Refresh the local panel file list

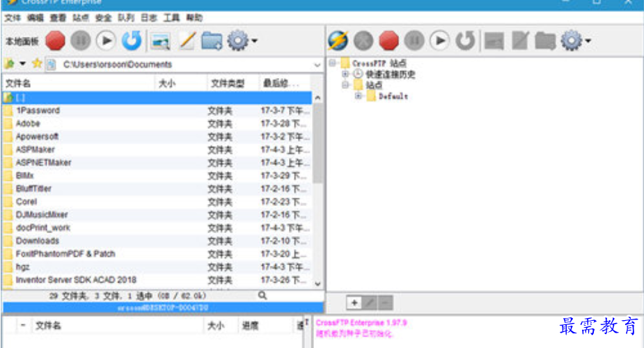click(132, 40)
